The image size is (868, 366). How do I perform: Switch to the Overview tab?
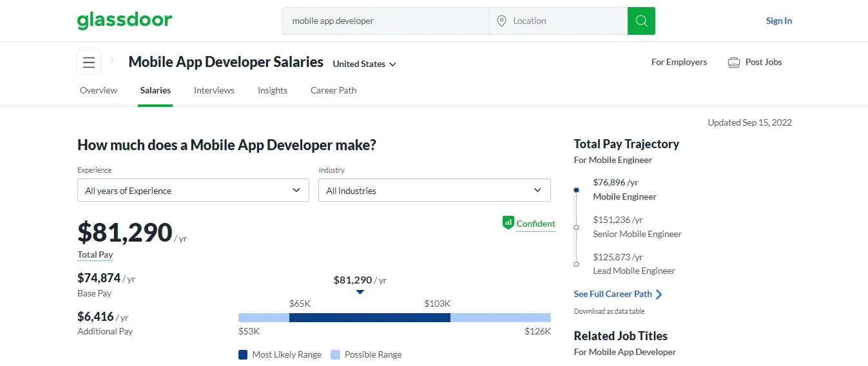(99, 90)
